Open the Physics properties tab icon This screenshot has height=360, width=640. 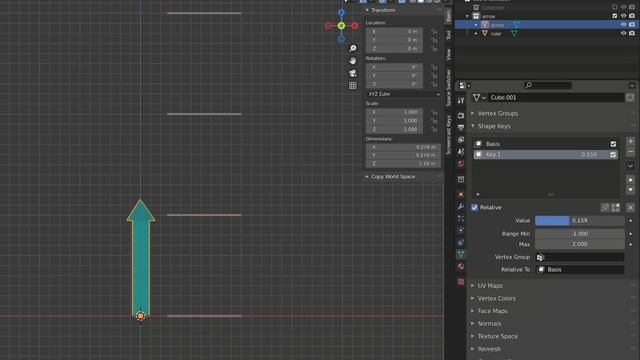[x=461, y=230]
